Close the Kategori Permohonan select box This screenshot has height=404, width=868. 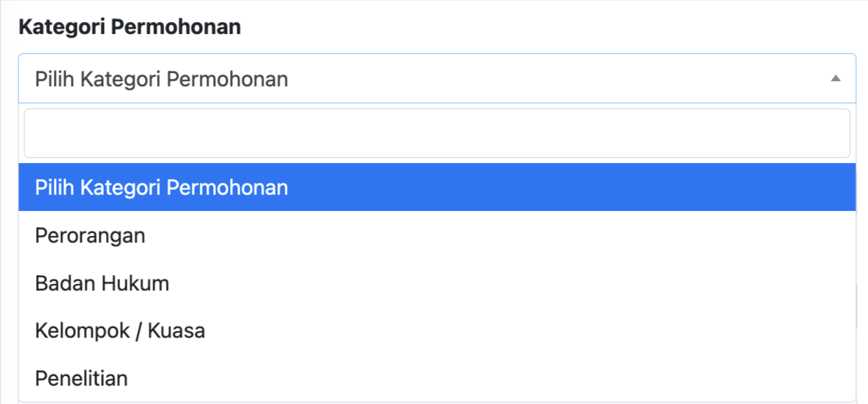point(437,78)
